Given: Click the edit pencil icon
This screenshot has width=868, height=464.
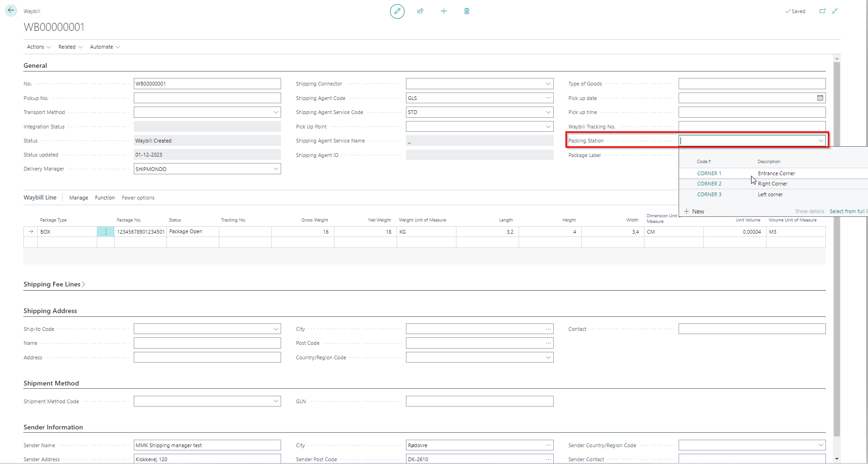Looking at the screenshot, I should point(397,11).
